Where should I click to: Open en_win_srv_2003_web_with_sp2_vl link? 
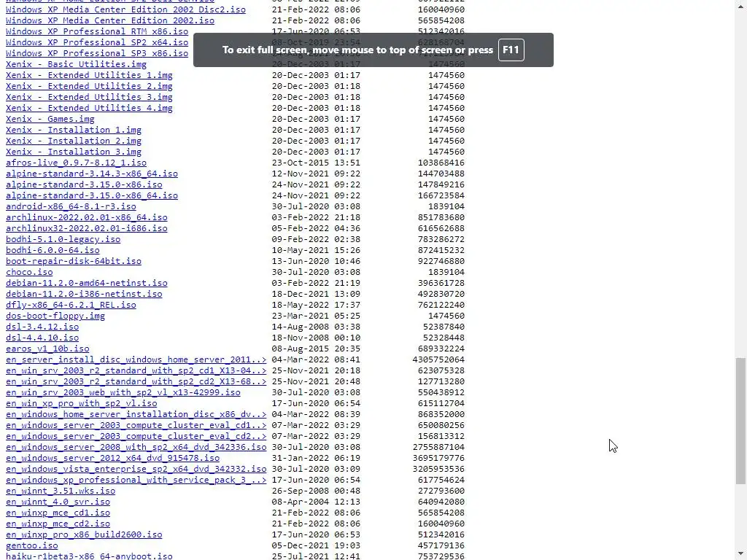pos(123,393)
